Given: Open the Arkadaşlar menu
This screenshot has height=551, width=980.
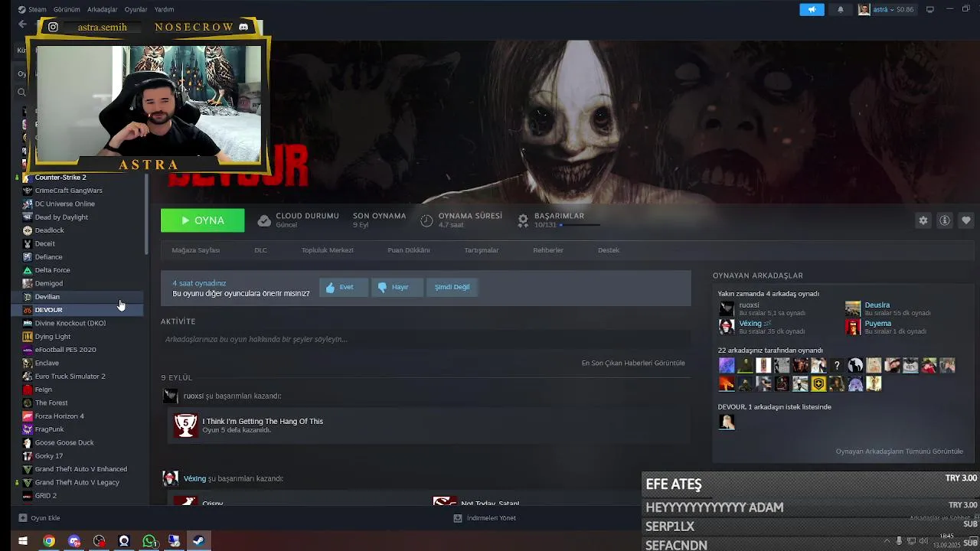Looking at the screenshot, I should [102, 9].
